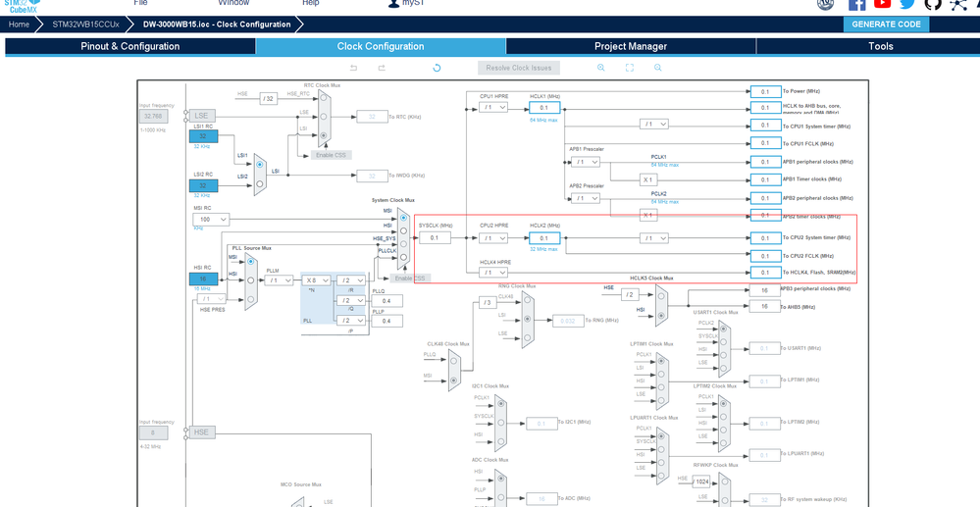Viewport: 980px width, 507px height.
Task: Go to Home breadcrumb
Action: [x=19, y=25]
